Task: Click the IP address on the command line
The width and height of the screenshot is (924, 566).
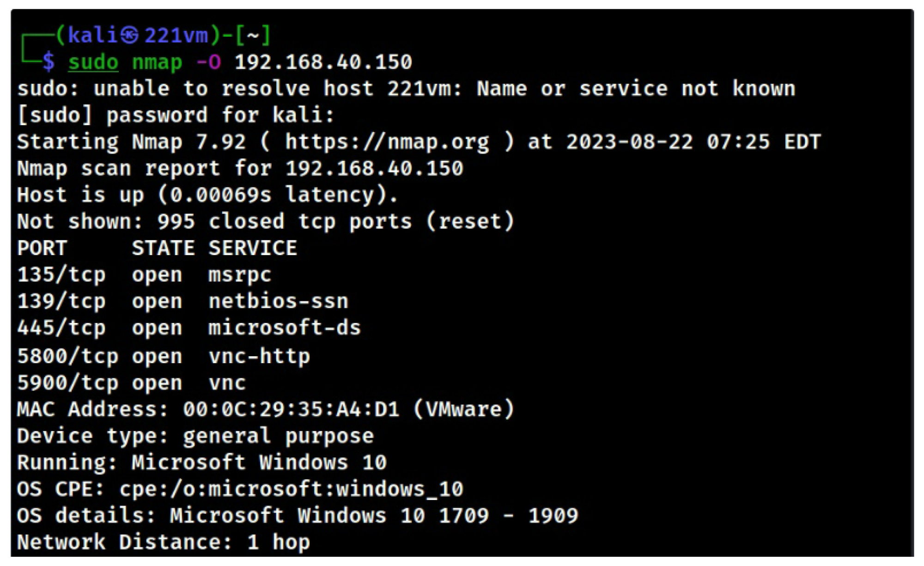Action: [323, 62]
